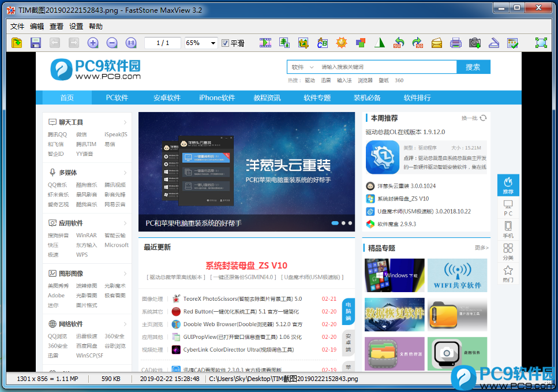Click status bar dimensions 1301 x 856 = 1.11 MP
Image resolution: width=558 pixels, height=392 pixels.
(x=47, y=379)
